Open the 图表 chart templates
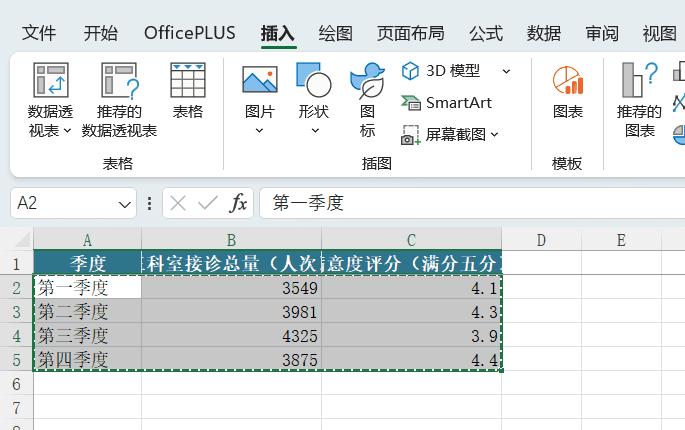Viewport: 685px width, 430px height. coord(567,92)
